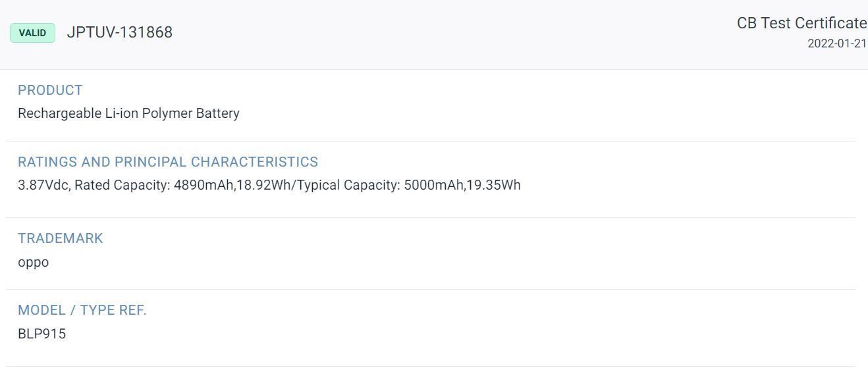Image resolution: width=868 pixels, height=372 pixels.
Task: Click the green VALID status badge
Action: (32, 33)
